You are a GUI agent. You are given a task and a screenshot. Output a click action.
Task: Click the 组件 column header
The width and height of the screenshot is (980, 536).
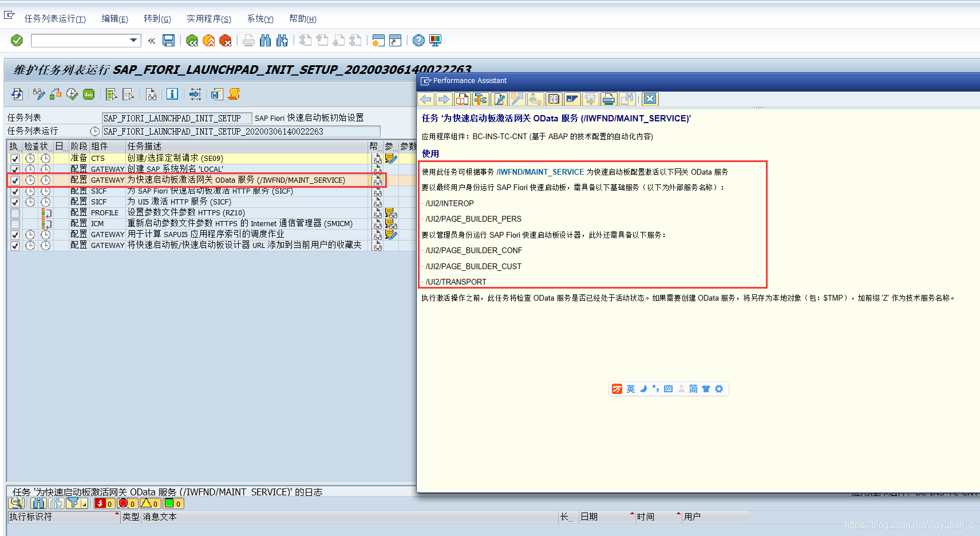pyautogui.click(x=107, y=147)
